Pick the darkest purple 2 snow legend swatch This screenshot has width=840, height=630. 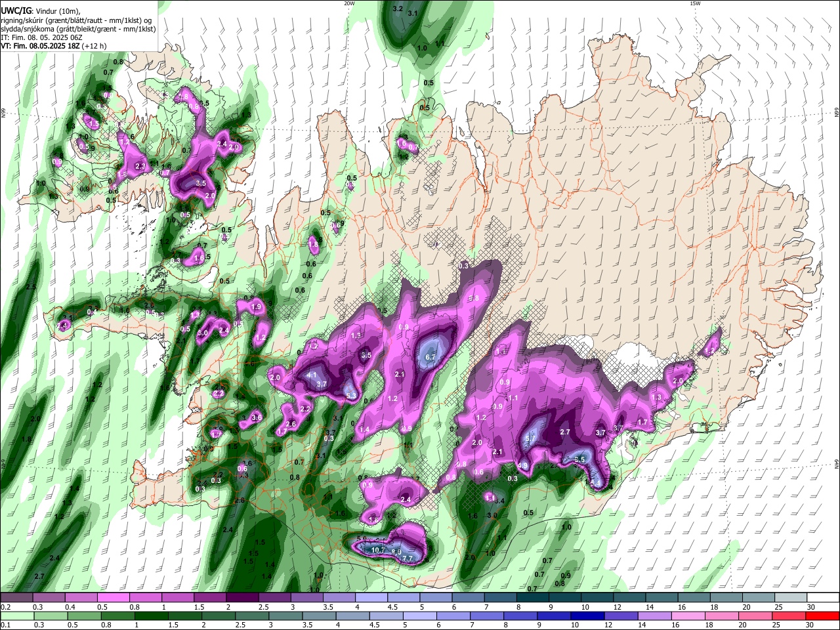click(242, 598)
